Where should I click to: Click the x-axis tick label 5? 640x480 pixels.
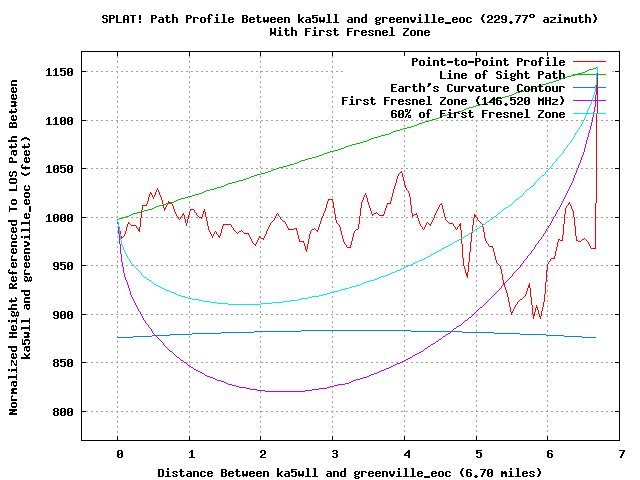pos(478,454)
